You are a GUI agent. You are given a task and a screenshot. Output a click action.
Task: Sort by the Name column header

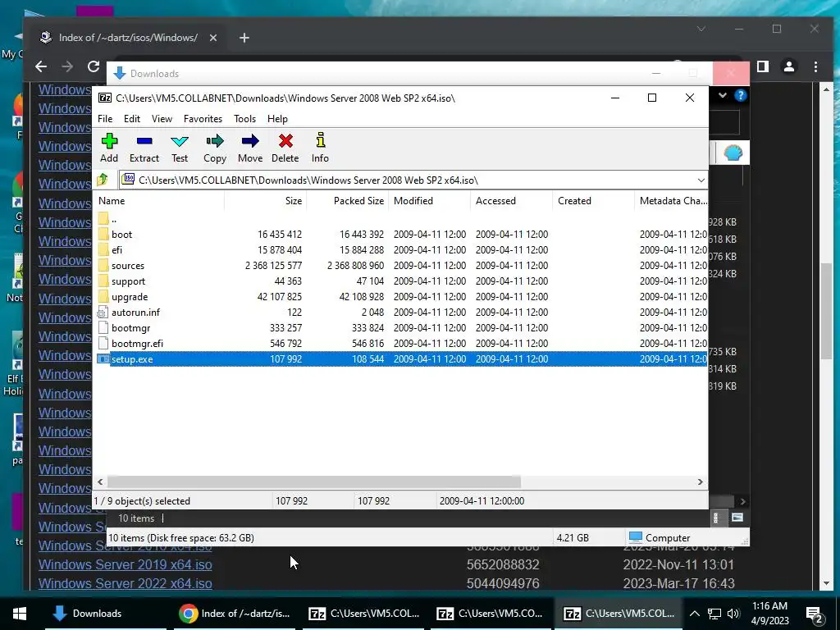click(160, 201)
